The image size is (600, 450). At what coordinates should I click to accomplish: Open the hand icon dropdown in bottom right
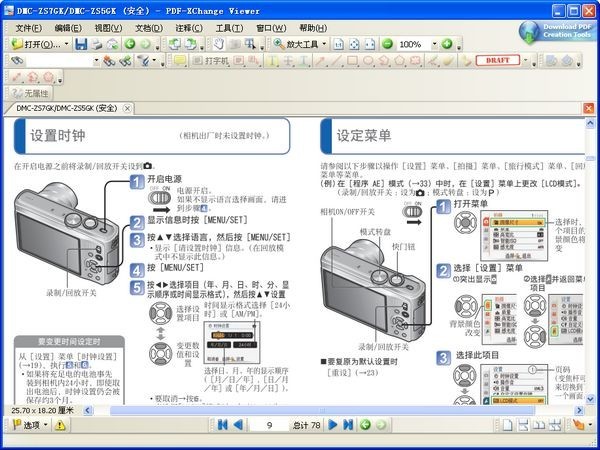[x=590, y=425]
